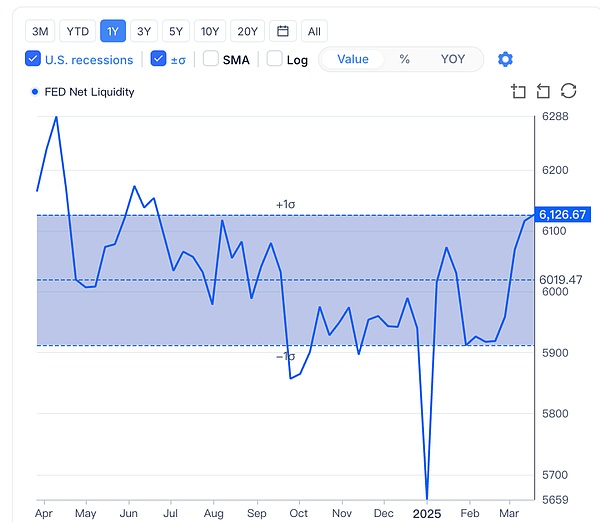This screenshot has width=600, height=522.
Task: Switch display mode to YOY
Action: pyautogui.click(x=453, y=59)
